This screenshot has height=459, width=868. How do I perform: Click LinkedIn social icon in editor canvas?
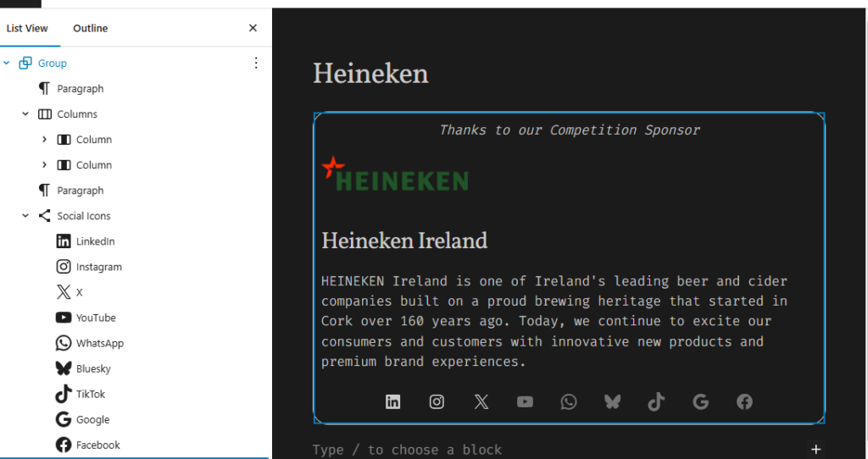pyautogui.click(x=393, y=402)
